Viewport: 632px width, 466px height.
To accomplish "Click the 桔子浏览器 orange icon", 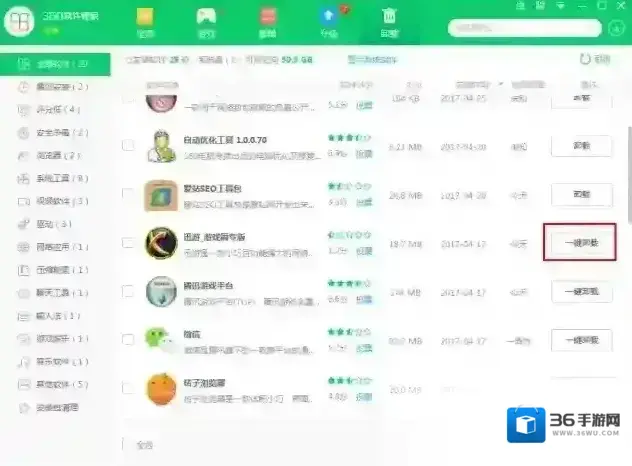I will pos(161,389).
